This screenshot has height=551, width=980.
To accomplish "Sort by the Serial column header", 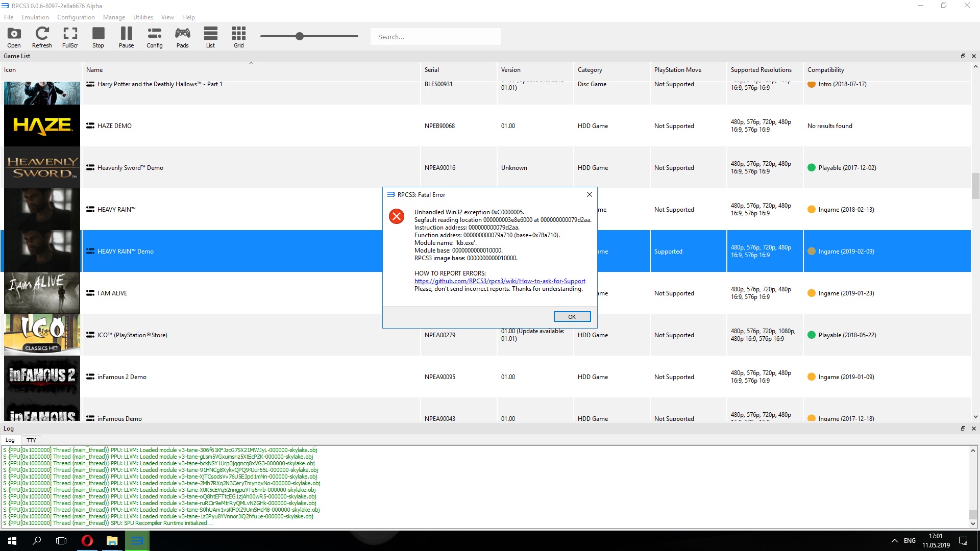I will tap(459, 70).
